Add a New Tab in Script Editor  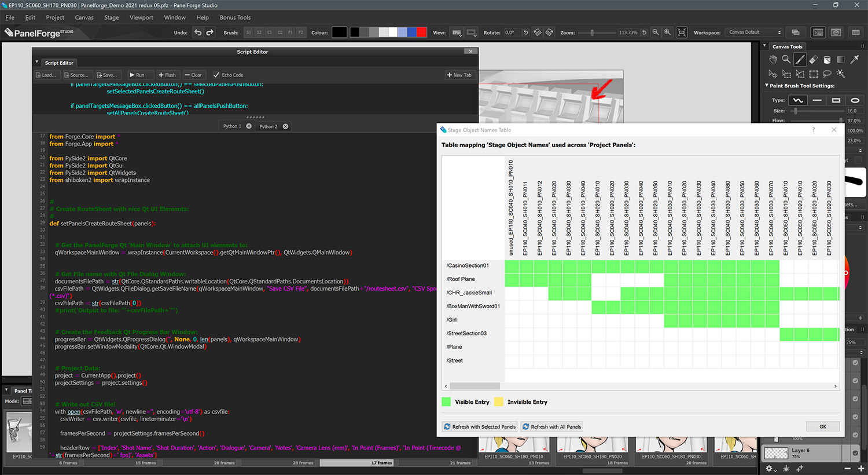(x=459, y=75)
